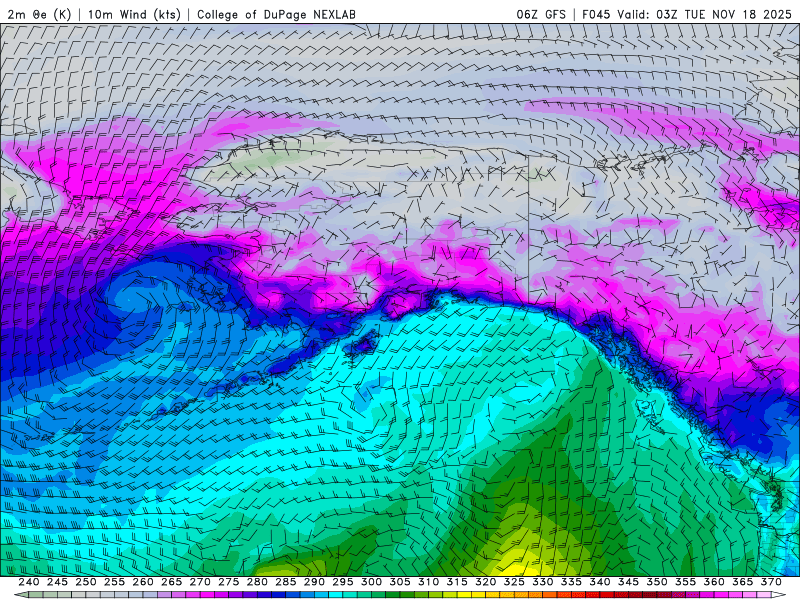Click the 350 colorbar label
The height and width of the screenshot is (600, 800).
click(657, 582)
